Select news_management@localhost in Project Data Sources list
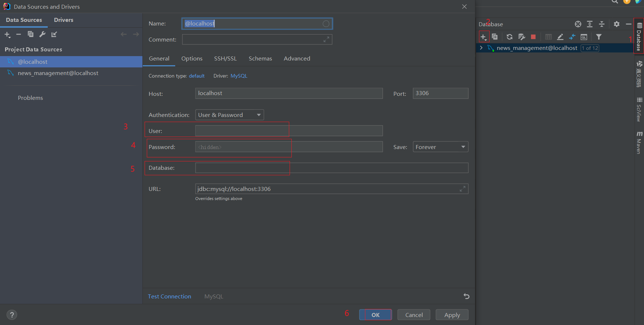 click(71, 73)
